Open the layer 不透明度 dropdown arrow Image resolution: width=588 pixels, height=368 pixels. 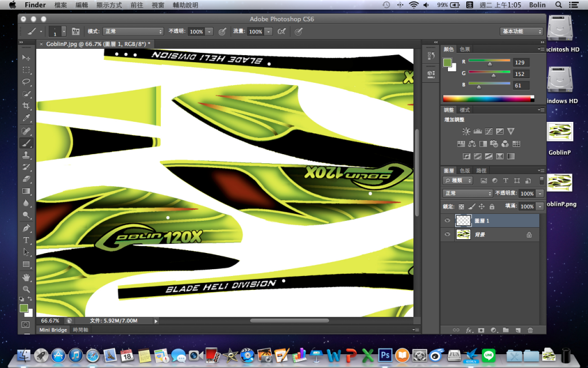(x=540, y=193)
